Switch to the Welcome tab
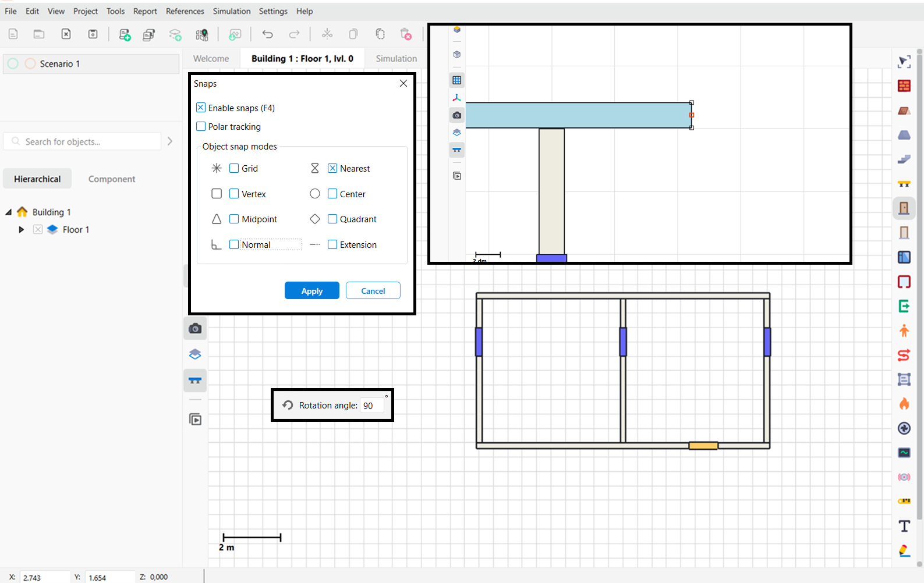Screen dimensions: 924x583 click(211, 59)
